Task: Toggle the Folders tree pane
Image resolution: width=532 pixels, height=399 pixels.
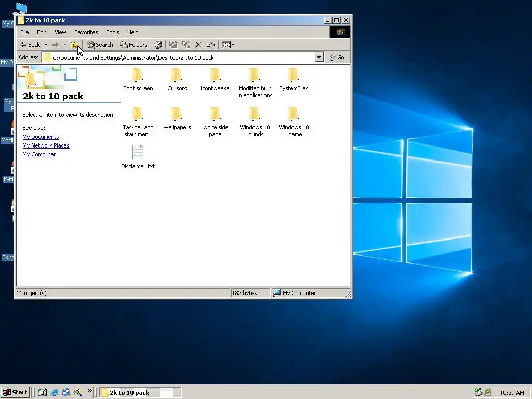Action: tap(134, 45)
